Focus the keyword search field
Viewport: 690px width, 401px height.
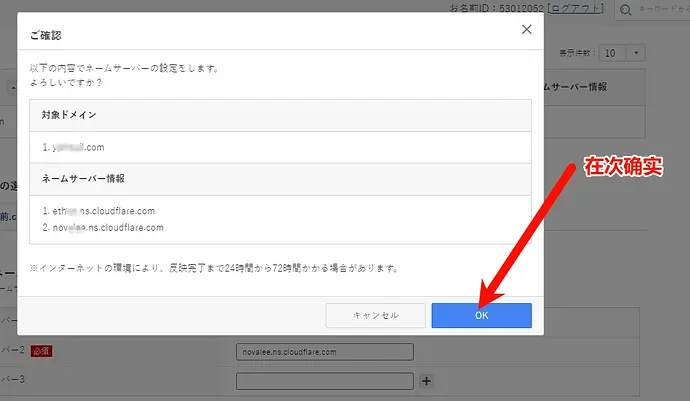pyautogui.click(x=662, y=9)
